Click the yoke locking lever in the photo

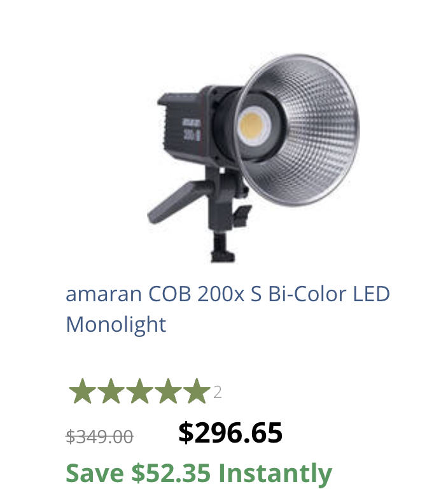(x=242, y=215)
